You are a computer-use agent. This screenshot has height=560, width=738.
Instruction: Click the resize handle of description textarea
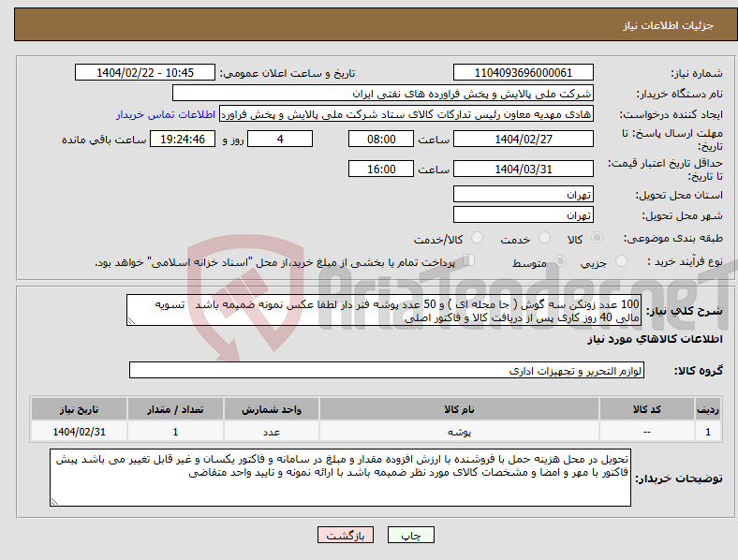(131, 321)
